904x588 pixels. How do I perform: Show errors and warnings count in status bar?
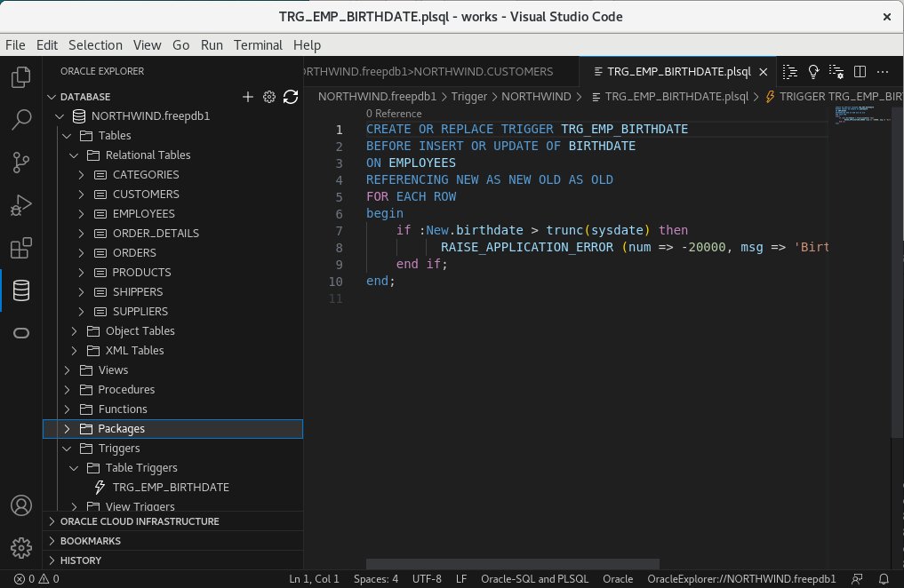36,579
